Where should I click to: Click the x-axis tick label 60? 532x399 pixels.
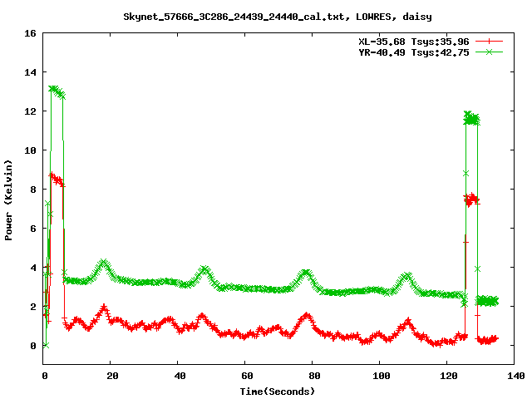point(247,376)
